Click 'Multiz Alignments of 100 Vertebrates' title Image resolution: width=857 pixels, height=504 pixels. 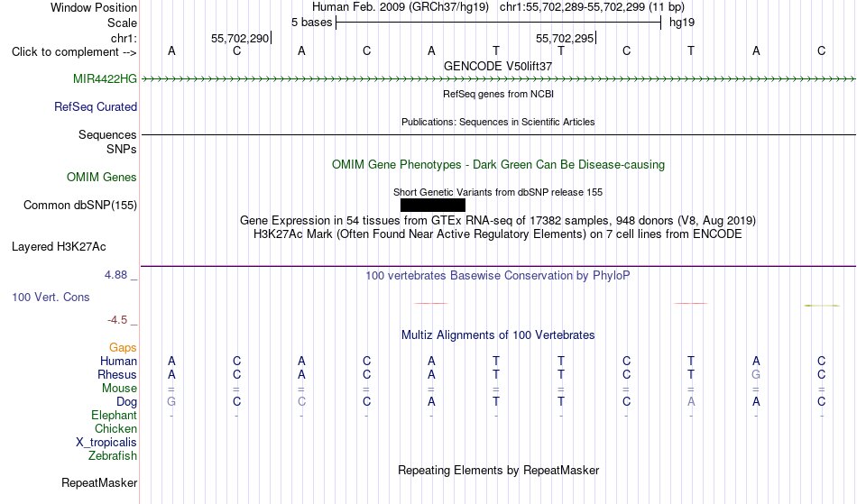click(x=498, y=335)
